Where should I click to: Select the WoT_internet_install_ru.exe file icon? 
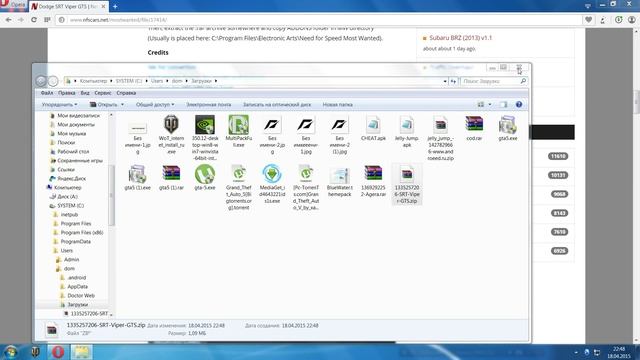(171, 124)
